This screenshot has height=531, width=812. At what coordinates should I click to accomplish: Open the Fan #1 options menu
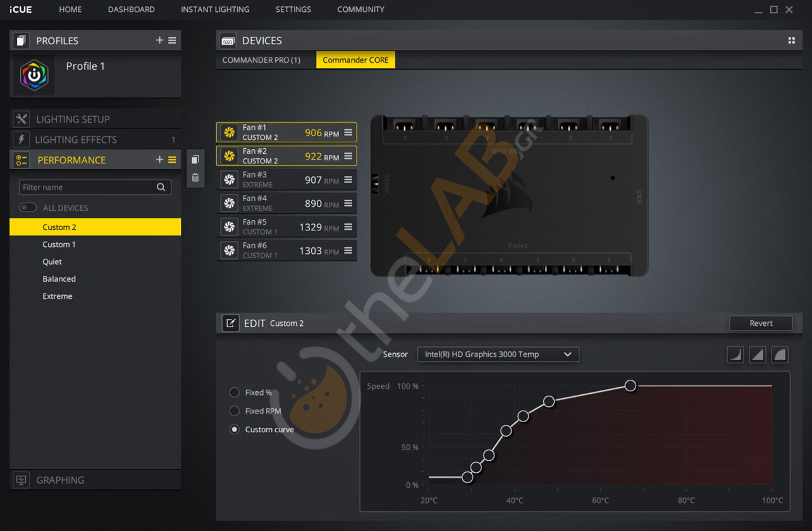click(348, 132)
